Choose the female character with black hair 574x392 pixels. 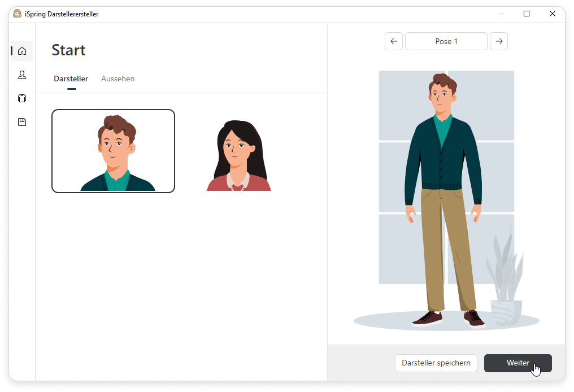(238, 155)
